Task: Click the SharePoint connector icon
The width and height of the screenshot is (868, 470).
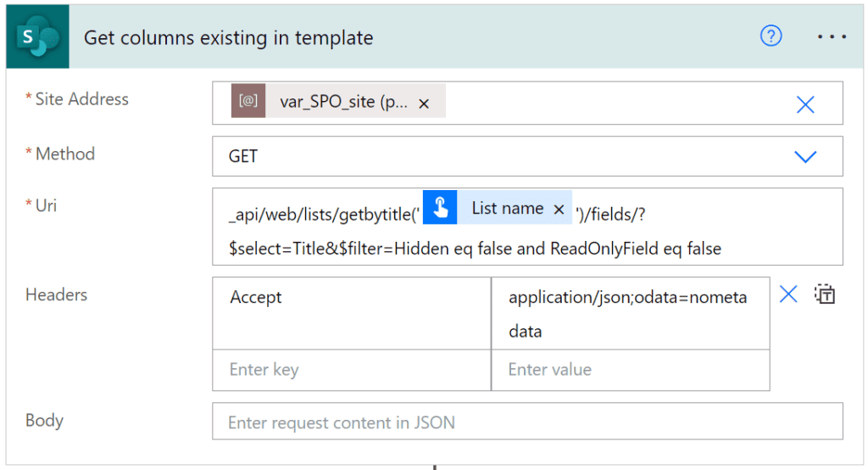Action: click(x=37, y=37)
